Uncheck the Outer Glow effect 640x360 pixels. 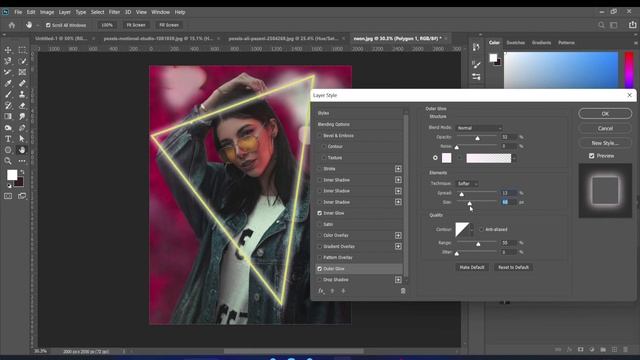click(x=320, y=269)
